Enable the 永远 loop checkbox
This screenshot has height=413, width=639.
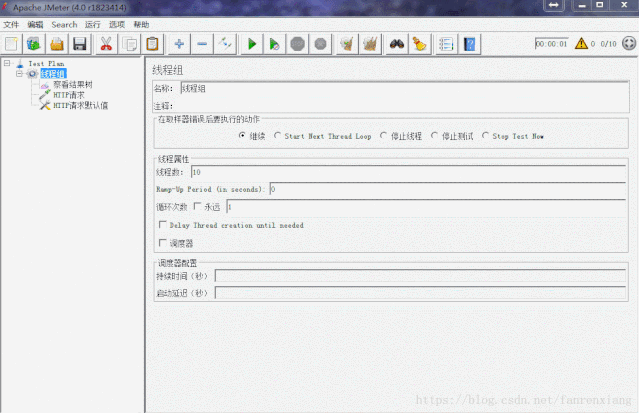(197, 207)
